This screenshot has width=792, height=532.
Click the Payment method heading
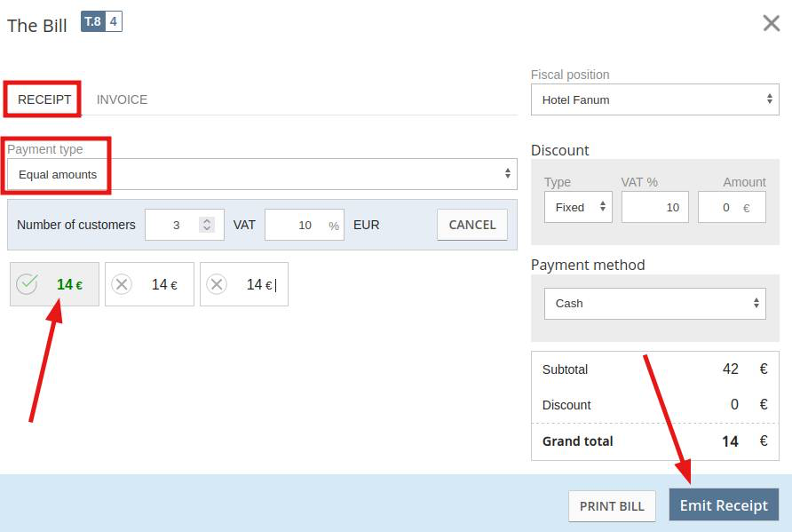588,265
